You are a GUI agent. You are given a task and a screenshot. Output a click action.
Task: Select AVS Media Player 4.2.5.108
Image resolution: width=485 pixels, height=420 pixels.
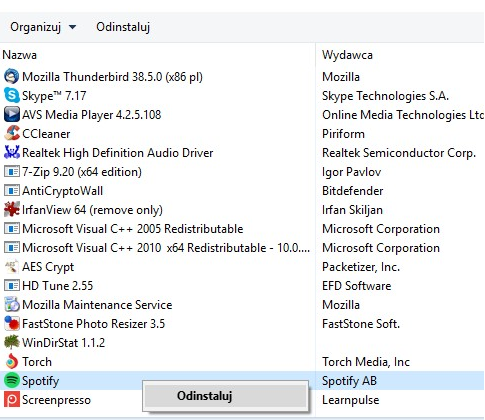tap(91, 115)
